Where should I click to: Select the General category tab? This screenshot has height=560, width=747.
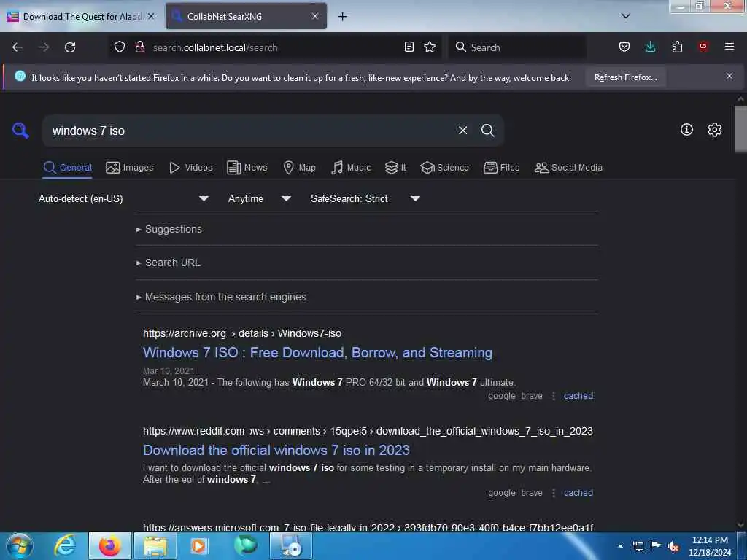67,168
